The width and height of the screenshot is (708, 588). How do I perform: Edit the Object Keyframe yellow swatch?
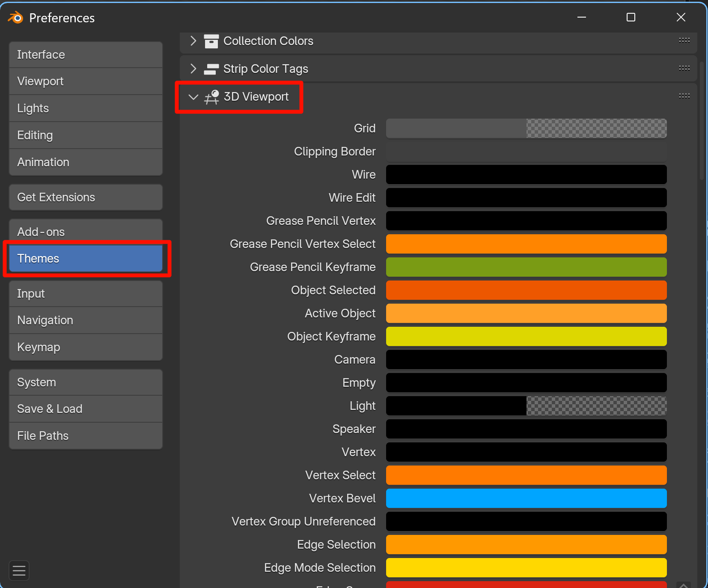pyautogui.click(x=526, y=337)
